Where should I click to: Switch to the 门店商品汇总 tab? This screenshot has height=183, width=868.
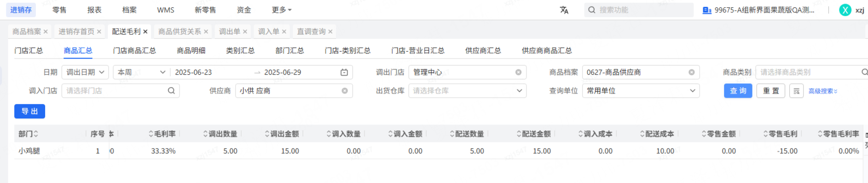pos(134,51)
